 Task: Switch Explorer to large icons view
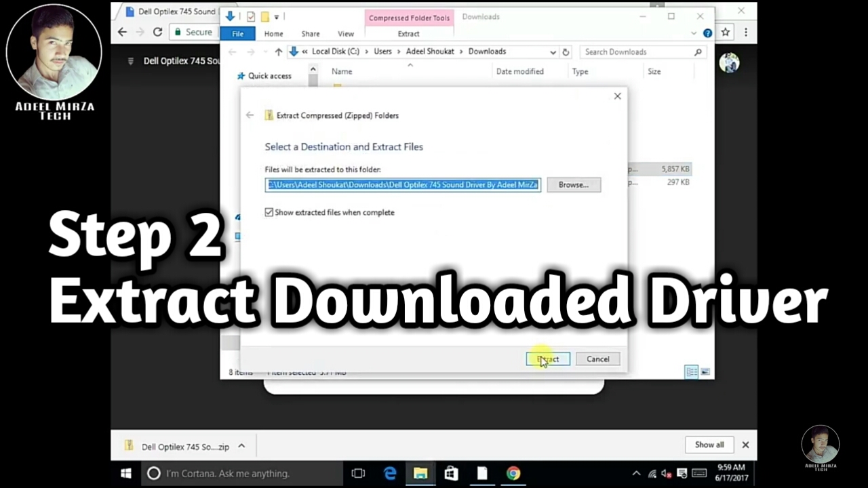click(x=705, y=372)
